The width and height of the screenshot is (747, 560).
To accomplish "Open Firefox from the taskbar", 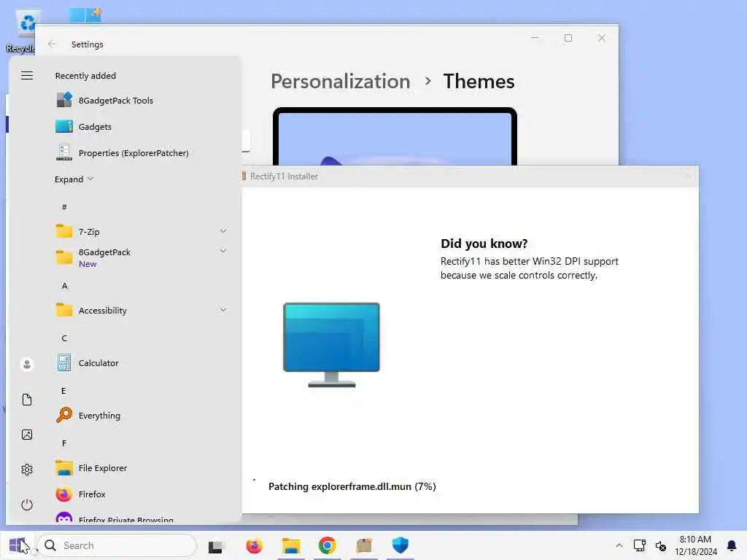I will pyautogui.click(x=254, y=545).
